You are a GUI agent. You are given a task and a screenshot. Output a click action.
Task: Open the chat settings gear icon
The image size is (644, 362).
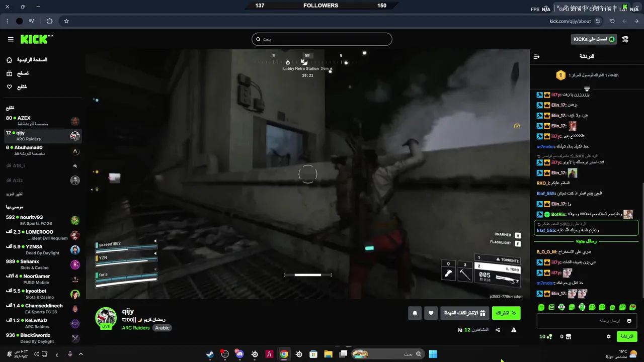click(608, 336)
